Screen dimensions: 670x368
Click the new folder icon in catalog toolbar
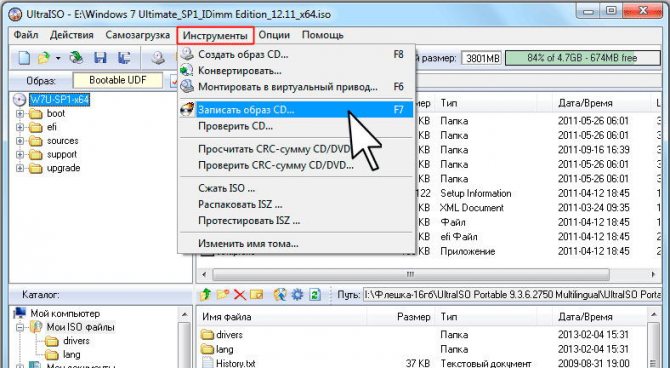[x=223, y=294]
